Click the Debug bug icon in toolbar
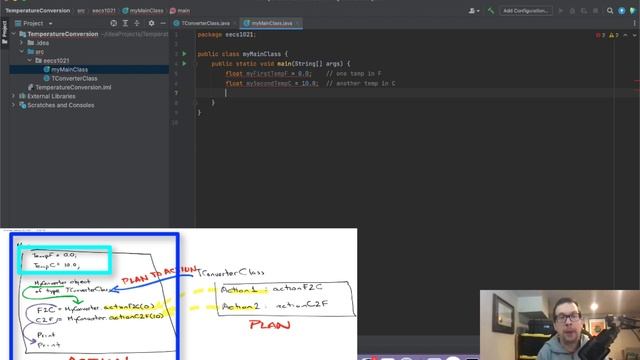Image resolution: width=640 pixels, height=360 pixels. 572,11
